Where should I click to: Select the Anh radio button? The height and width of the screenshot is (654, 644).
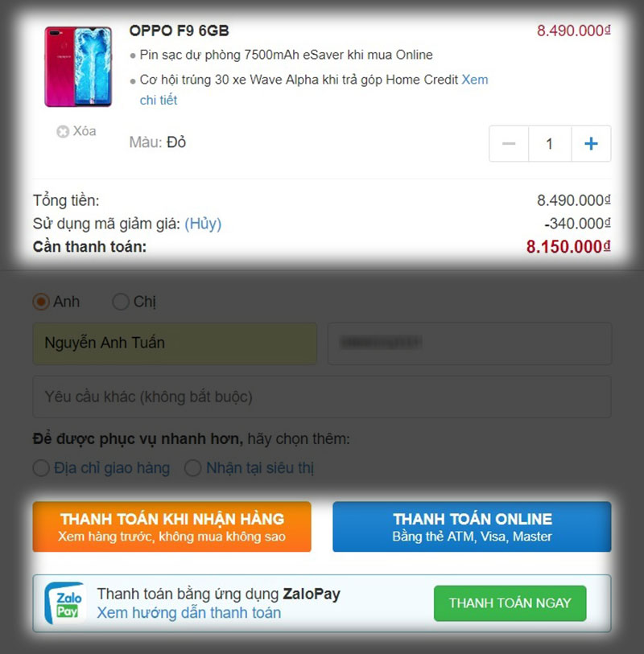(41, 302)
